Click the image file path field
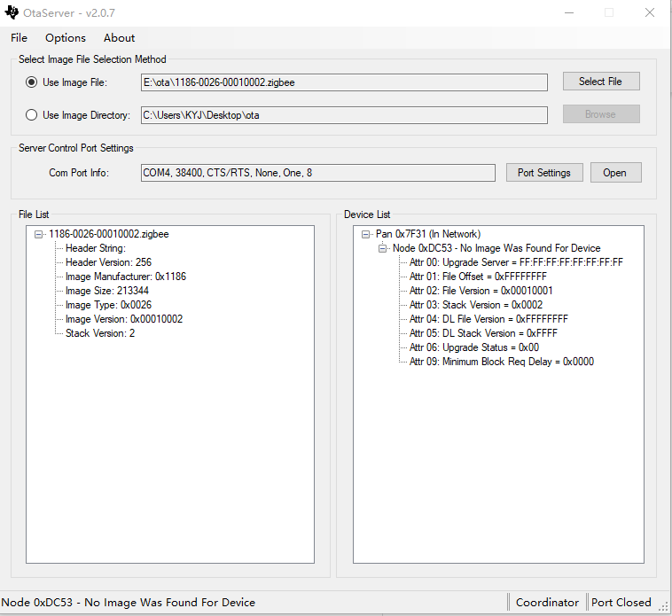672x616 pixels. (x=344, y=82)
